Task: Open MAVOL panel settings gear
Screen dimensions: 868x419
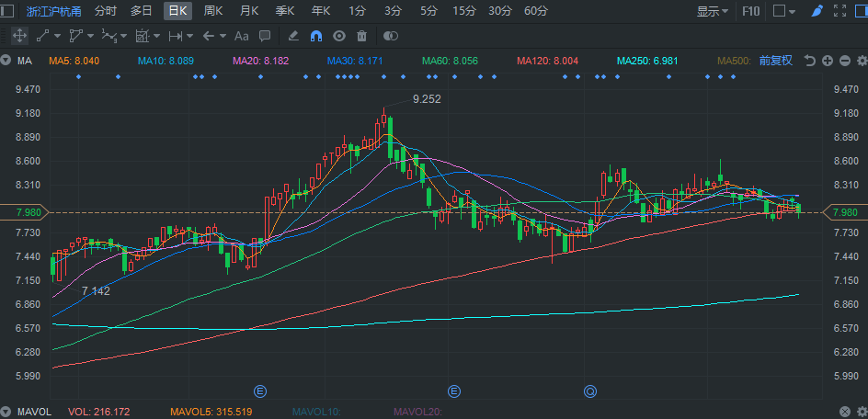Action: click(x=862, y=412)
